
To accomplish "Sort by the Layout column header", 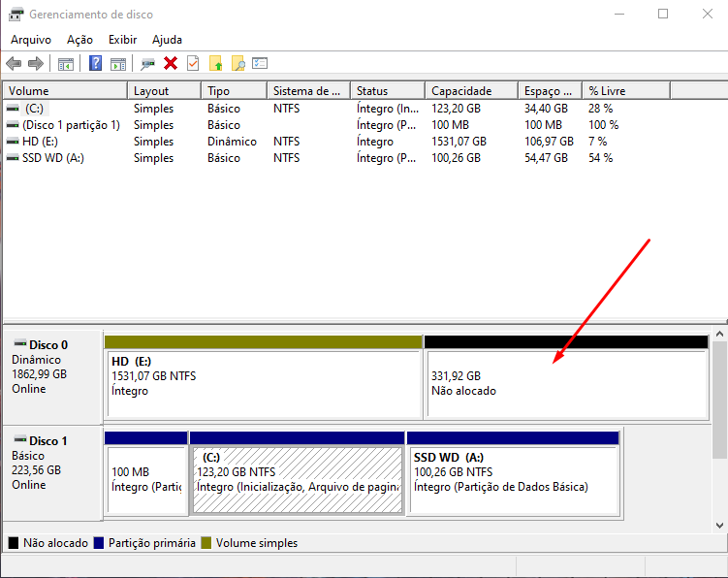I will point(164,90).
